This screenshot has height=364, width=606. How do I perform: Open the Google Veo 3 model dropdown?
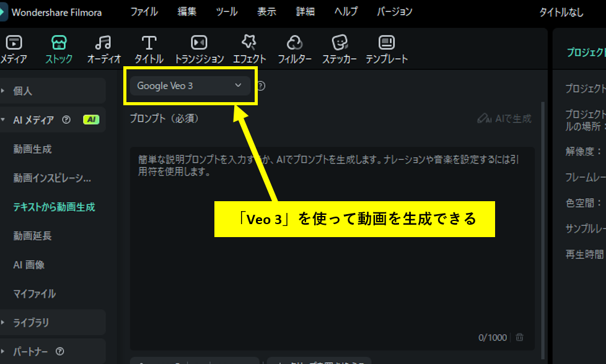click(189, 86)
